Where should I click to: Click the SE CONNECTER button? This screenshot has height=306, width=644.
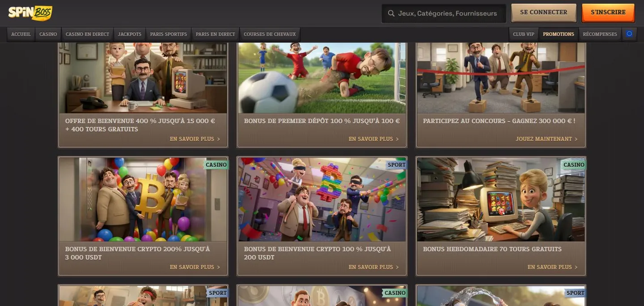click(543, 13)
